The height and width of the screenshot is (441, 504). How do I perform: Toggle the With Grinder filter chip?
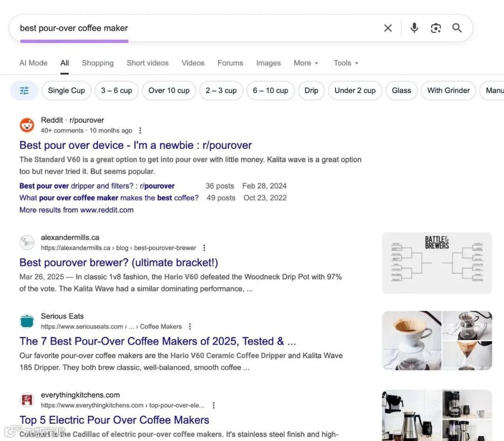point(449,91)
